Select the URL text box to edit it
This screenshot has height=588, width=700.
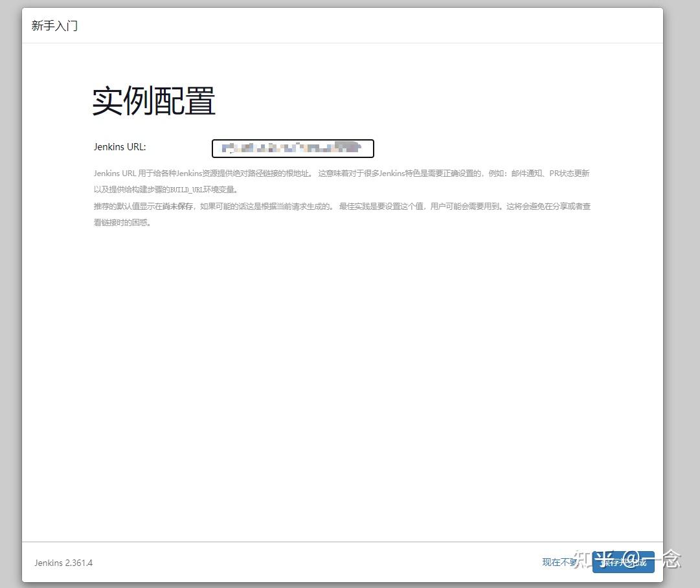coord(292,148)
